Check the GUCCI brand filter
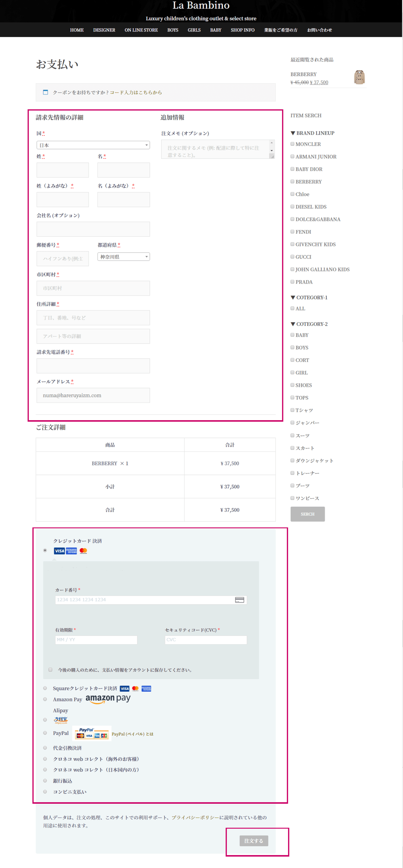The image size is (403, 868). 292,257
